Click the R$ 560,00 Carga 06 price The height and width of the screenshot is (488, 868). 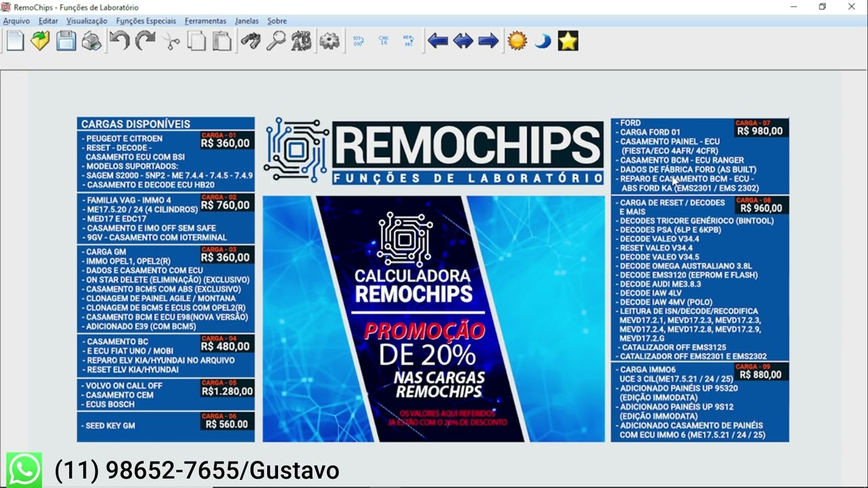226,424
